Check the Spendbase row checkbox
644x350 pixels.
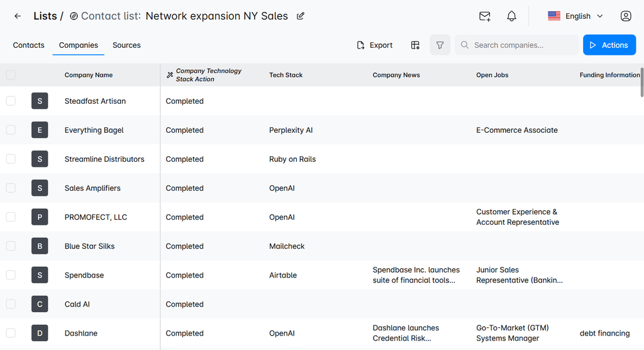point(11,274)
